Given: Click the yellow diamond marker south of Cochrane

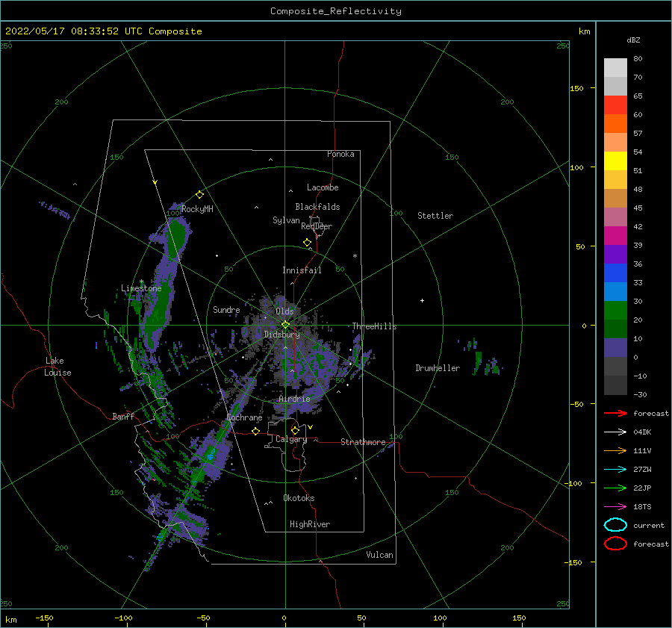Looking at the screenshot, I should click(x=256, y=432).
